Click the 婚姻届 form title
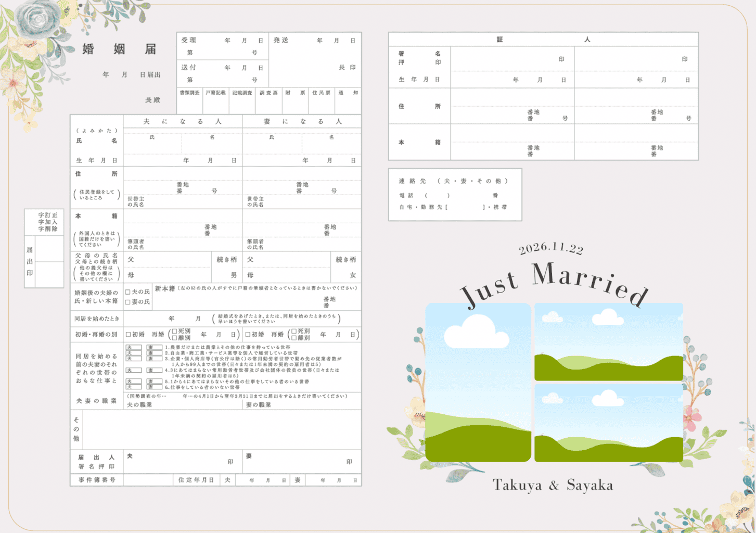The image size is (756, 533). click(x=119, y=49)
